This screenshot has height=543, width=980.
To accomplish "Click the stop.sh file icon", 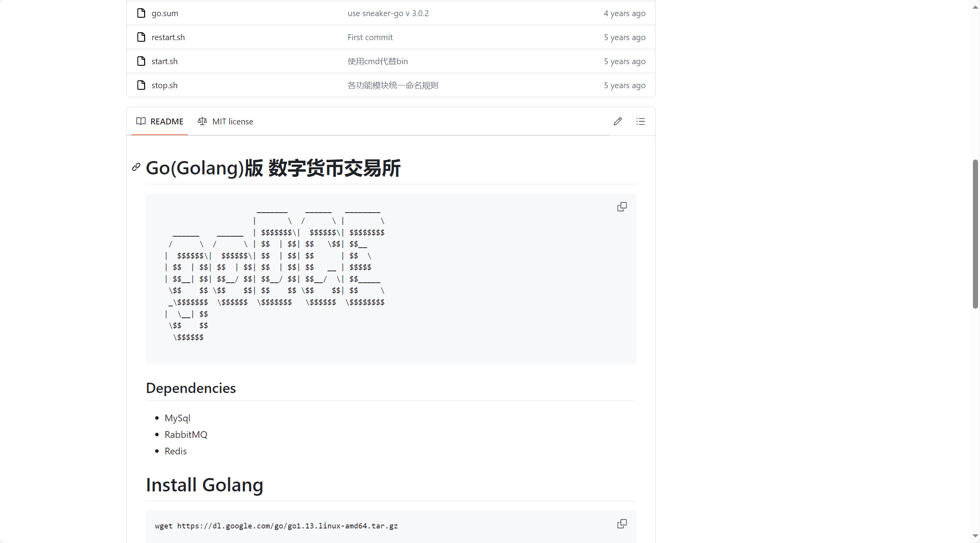I will pos(141,85).
